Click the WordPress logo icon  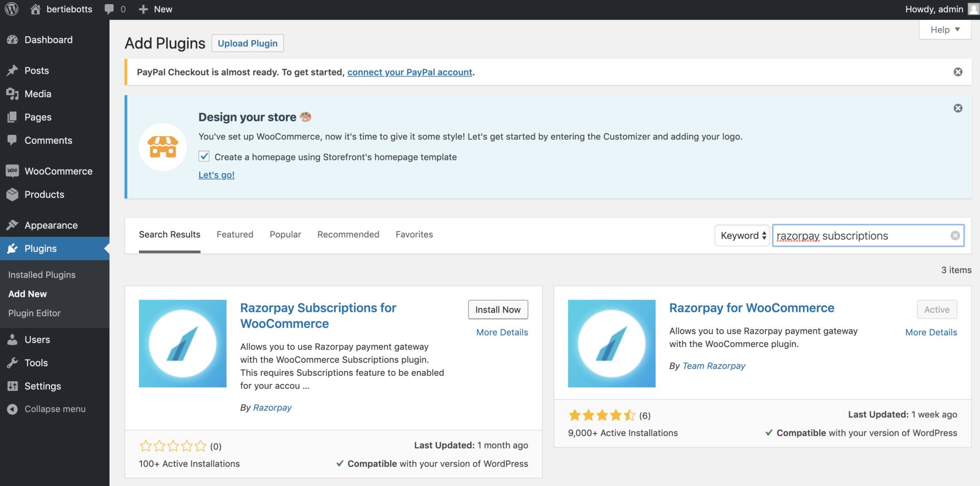pyautogui.click(x=12, y=9)
